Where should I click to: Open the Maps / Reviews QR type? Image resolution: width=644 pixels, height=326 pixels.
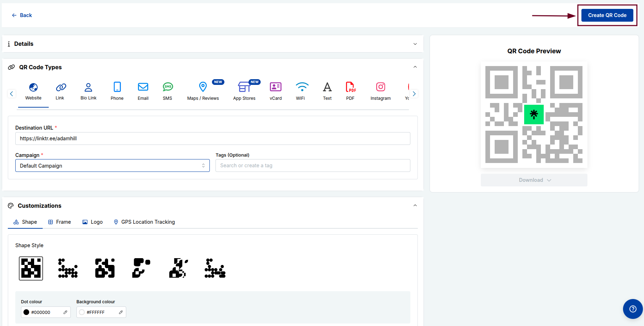pyautogui.click(x=203, y=91)
